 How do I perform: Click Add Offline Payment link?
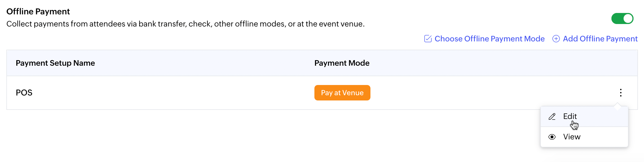click(x=600, y=39)
